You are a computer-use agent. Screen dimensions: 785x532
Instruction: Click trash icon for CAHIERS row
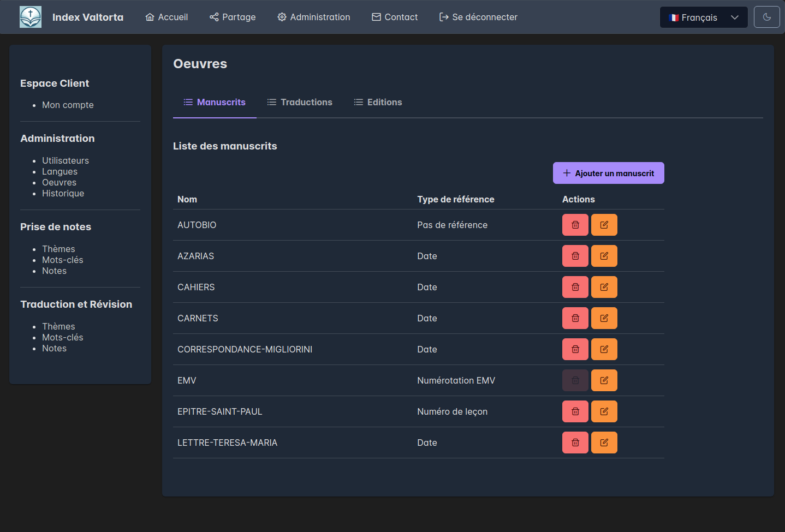pos(575,287)
